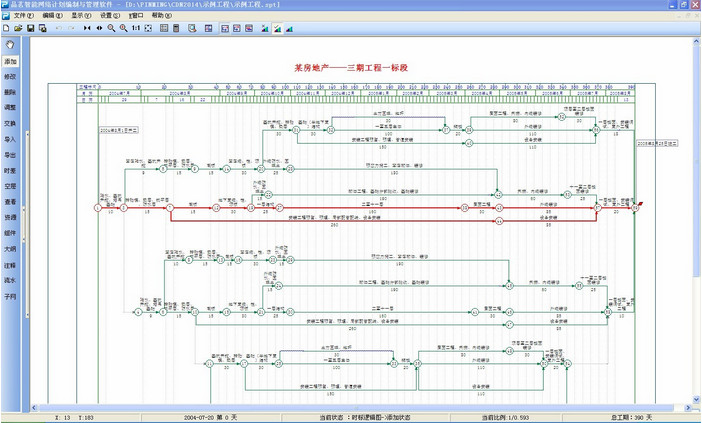Toggle the third network view mode icon
This screenshot has height=423, width=702.
[x=249, y=28]
